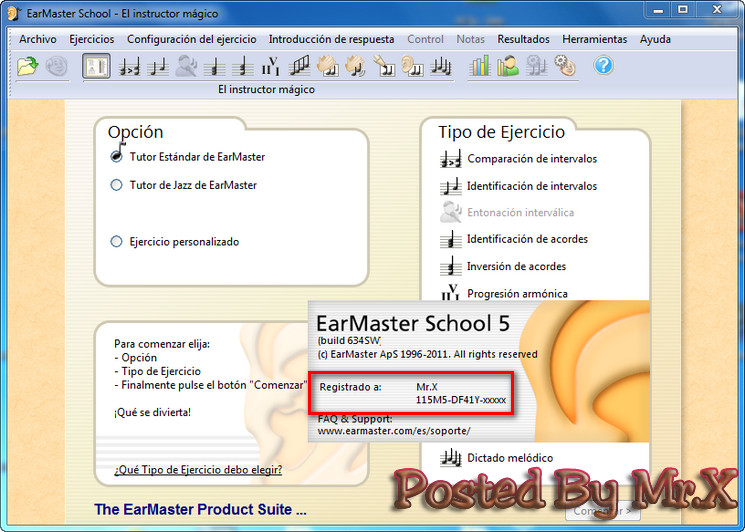
Task: Choose Identificación de intervalos exercise type
Action: pos(518,186)
